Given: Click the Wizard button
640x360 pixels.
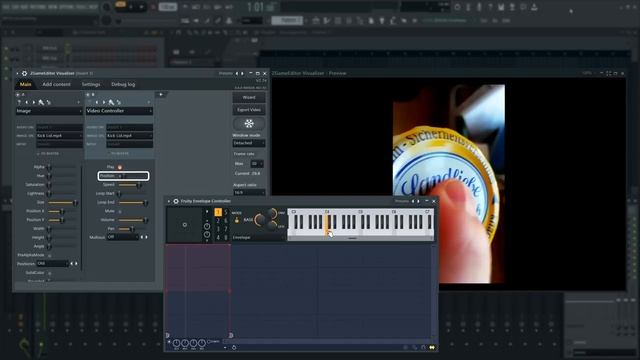Looking at the screenshot, I should [x=249, y=98].
